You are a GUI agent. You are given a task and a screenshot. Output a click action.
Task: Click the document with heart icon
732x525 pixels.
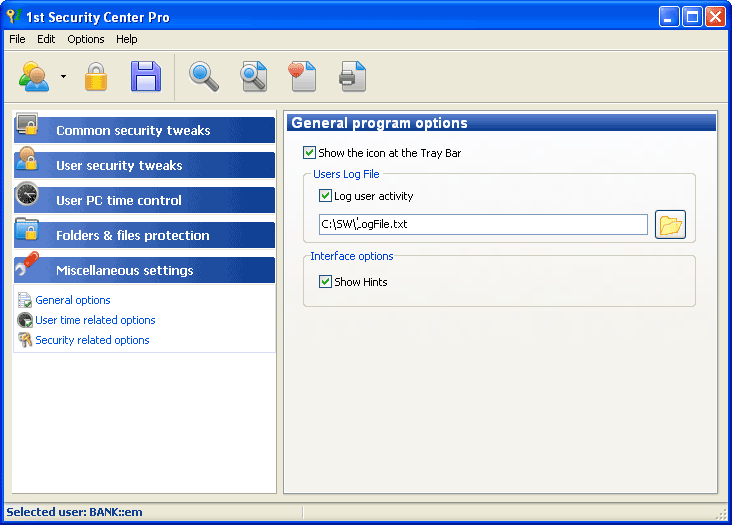[302, 77]
